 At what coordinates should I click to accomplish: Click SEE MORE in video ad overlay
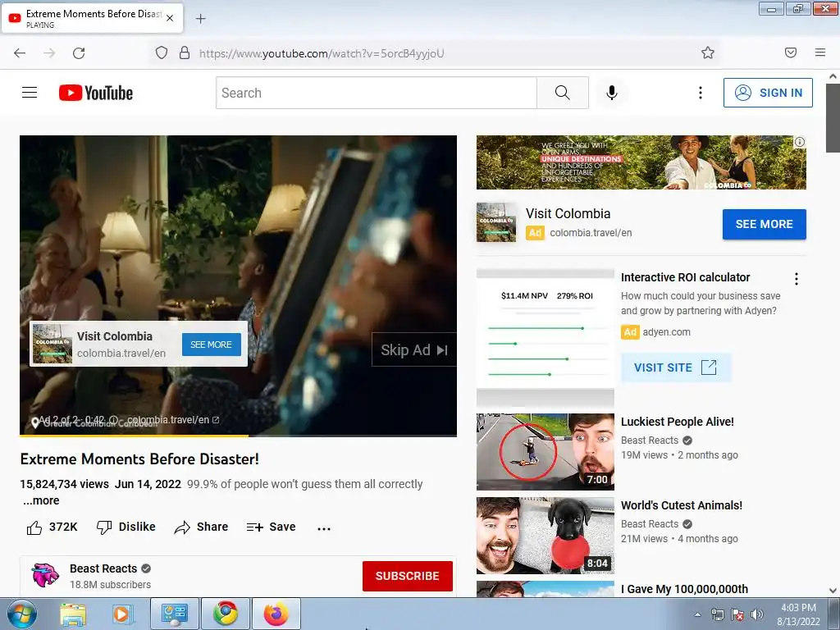point(211,345)
